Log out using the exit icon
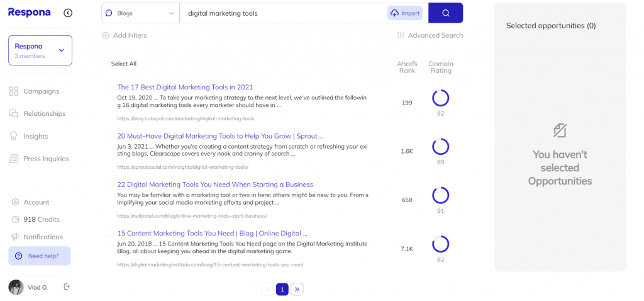This screenshot has height=301, width=644. tap(67, 287)
